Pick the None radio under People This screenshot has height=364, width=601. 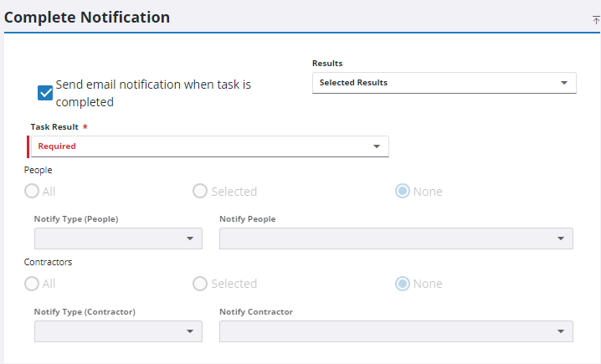pos(403,191)
